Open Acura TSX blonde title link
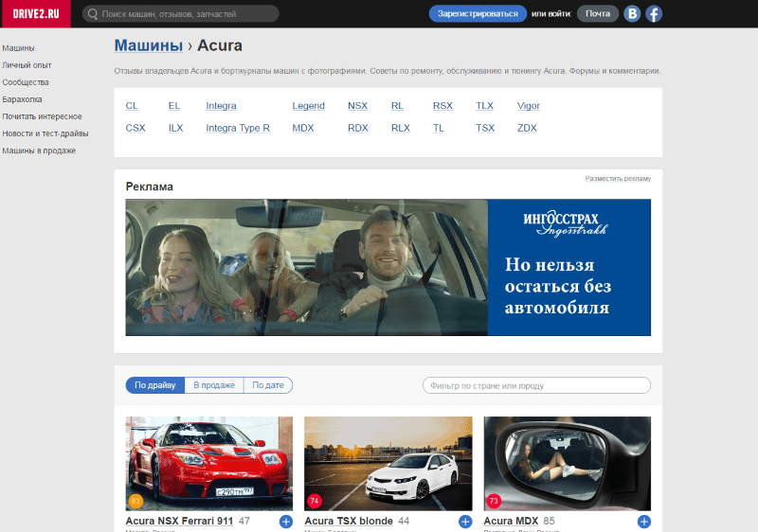The height and width of the screenshot is (532, 758). [349, 522]
